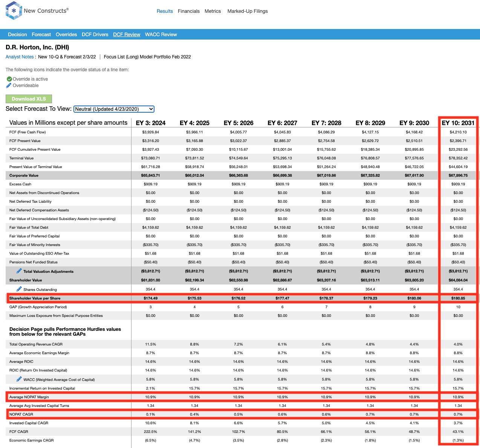The height and width of the screenshot is (448, 480).
Task: Click pencil icon beside Shares Outstanding
Action: pyautogui.click(x=19, y=289)
